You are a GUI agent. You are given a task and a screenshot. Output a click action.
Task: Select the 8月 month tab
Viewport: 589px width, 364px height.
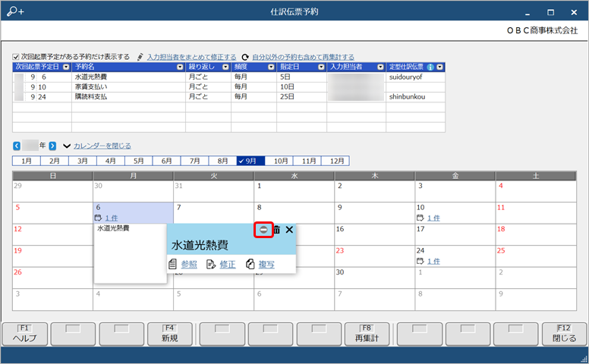pyautogui.click(x=222, y=161)
